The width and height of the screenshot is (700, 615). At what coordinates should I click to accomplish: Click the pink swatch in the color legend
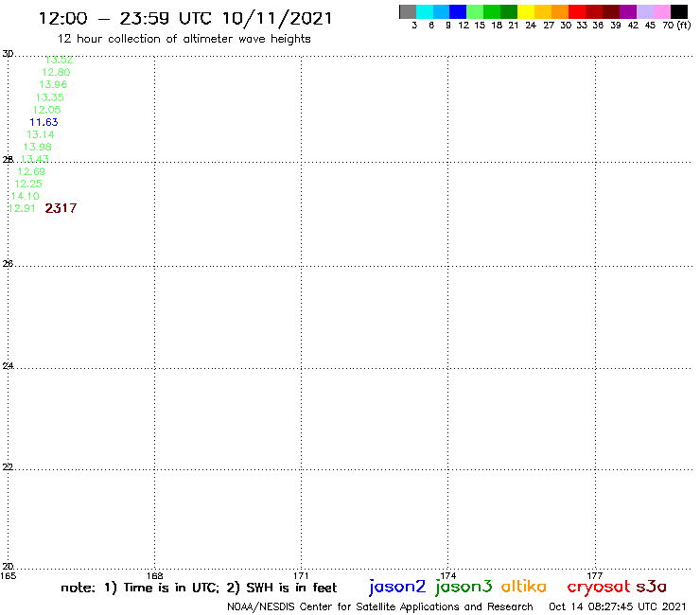[x=661, y=11]
